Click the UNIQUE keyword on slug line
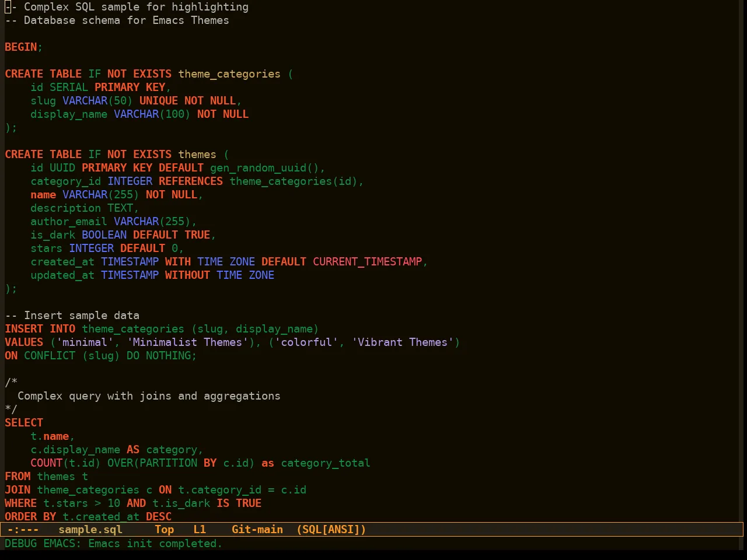The width and height of the screenshot is (747, 560). (159, 101)
